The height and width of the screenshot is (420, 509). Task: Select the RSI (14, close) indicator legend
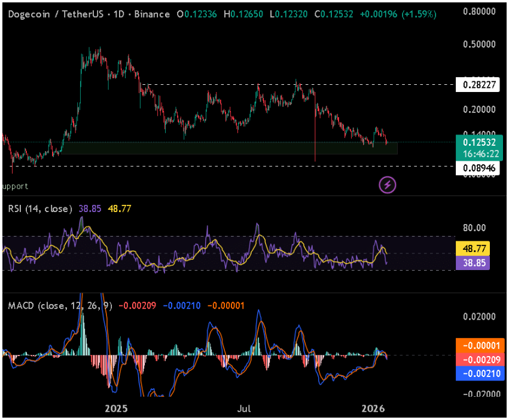(40, 209)
